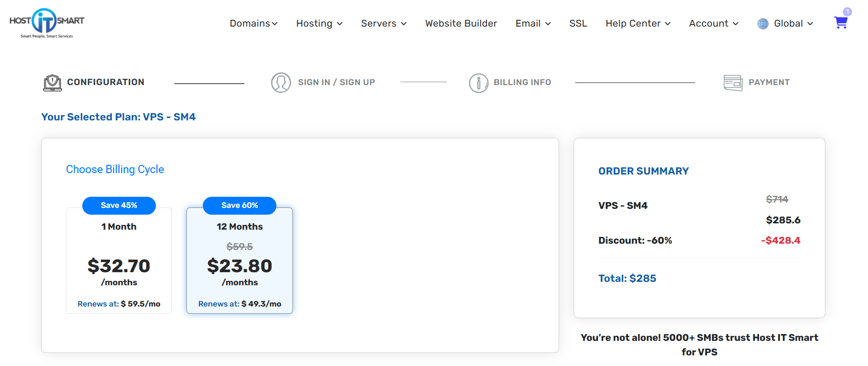Screen dimensions: 868x366
Task: Click the Configuration step shield icon
Action: pyautogui.click(x=52, y=83)
